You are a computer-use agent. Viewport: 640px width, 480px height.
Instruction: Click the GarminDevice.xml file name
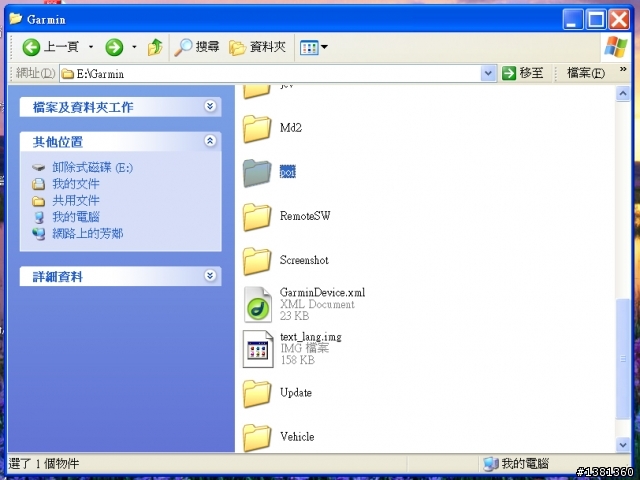(322, 292)
